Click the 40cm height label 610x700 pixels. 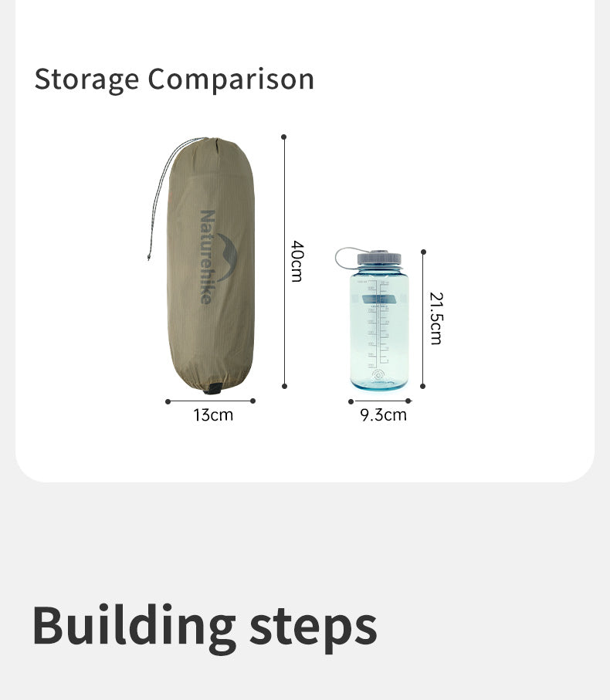click(x=298, y=262)
